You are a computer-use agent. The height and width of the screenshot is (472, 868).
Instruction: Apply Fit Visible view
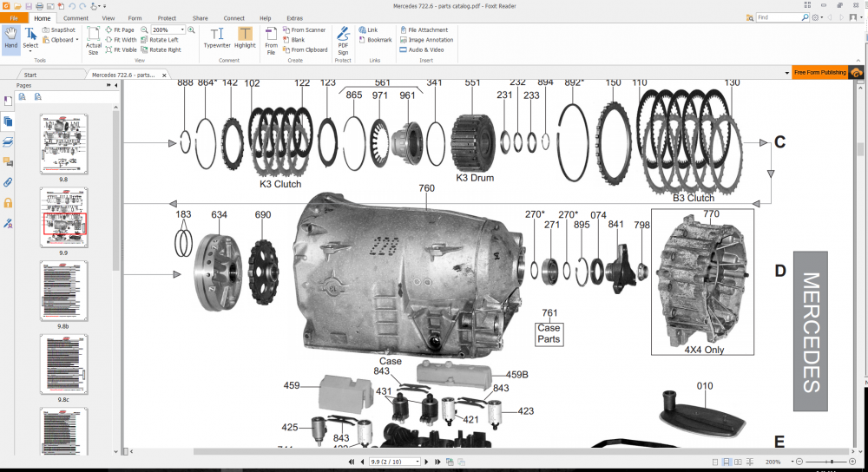click(x=122, y=49)
